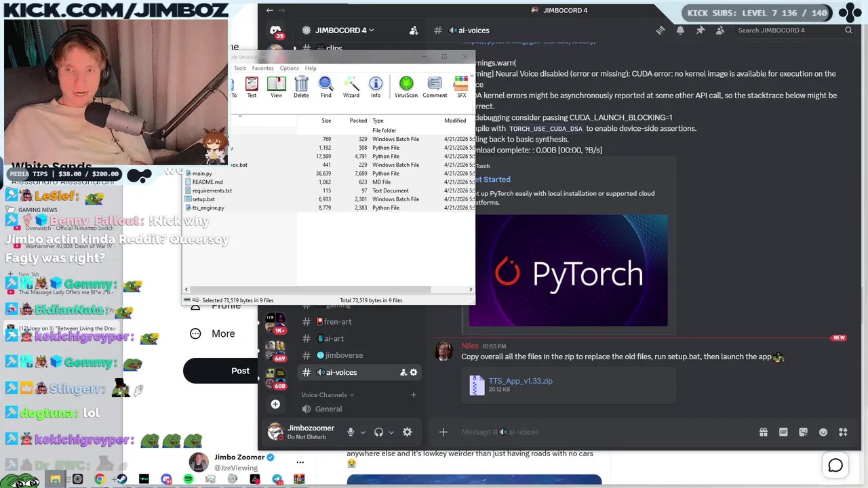
Task: Create invite for ai-voices channel
Action: (x=403, y=372)
